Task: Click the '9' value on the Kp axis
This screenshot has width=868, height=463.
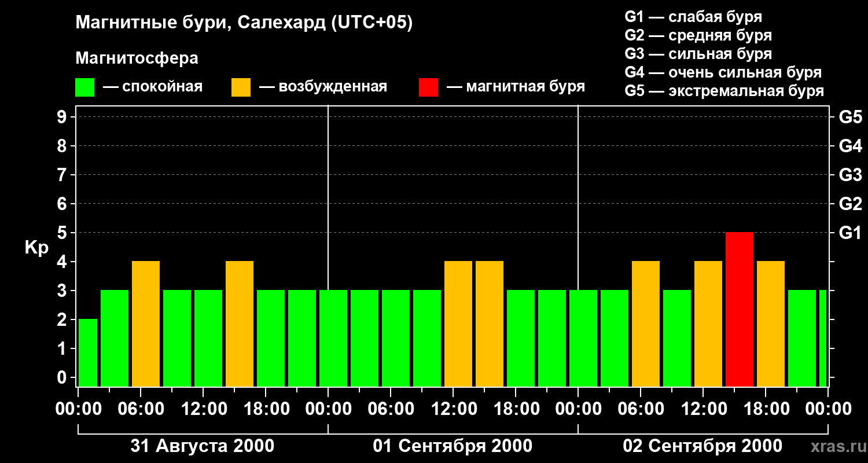Action: [63, 117]
